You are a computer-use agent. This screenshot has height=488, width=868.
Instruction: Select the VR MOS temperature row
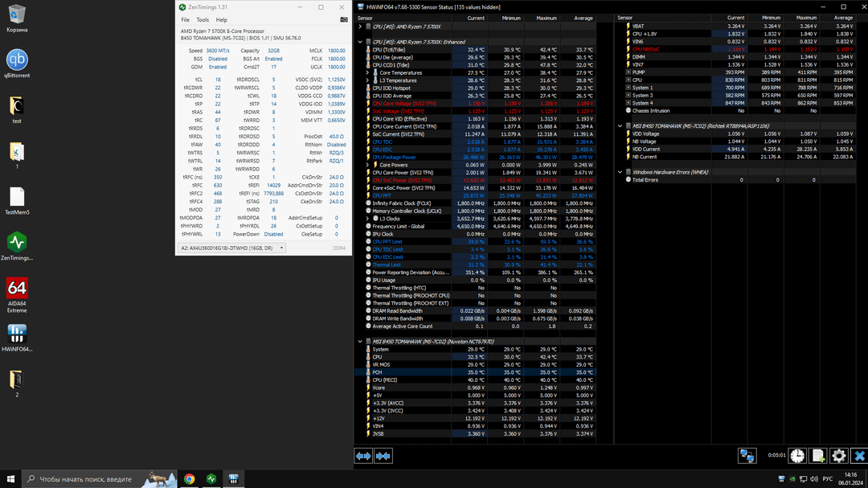(475, 364)
